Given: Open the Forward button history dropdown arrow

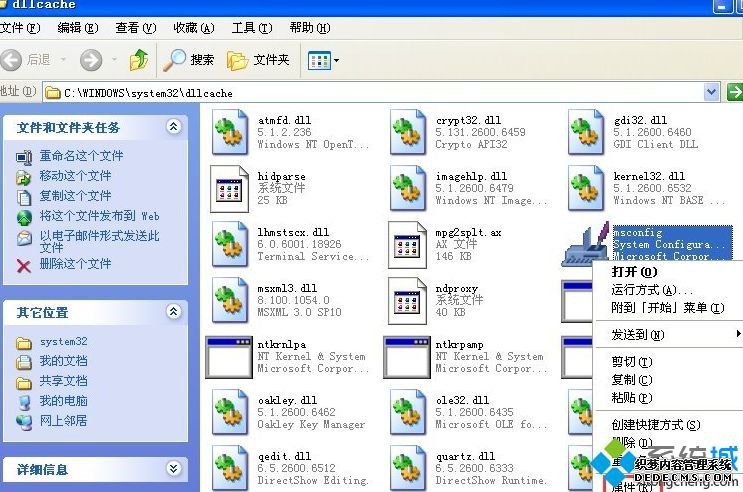Looking at the screenshot, I should tap(114, 60).
